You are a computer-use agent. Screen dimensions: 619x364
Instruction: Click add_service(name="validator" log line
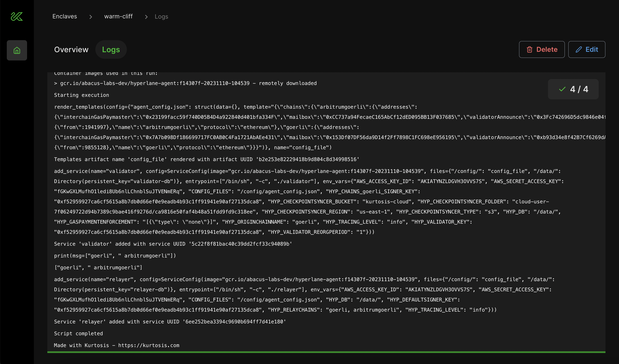pos(309,202)
